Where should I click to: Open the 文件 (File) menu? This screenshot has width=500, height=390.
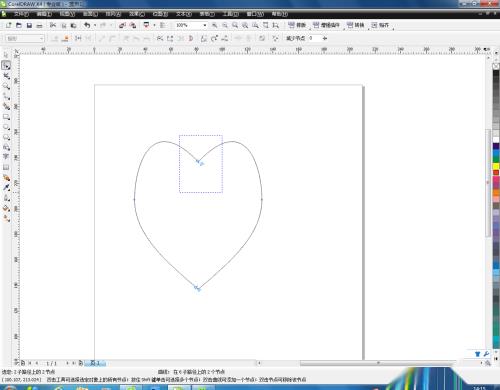coord(21,14)
